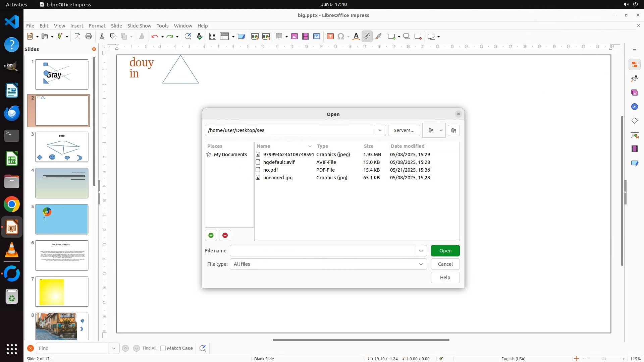This screenshot has height=362, width=644.
Task: Open the File name history dropdown
Action: [x=421, y=251]
